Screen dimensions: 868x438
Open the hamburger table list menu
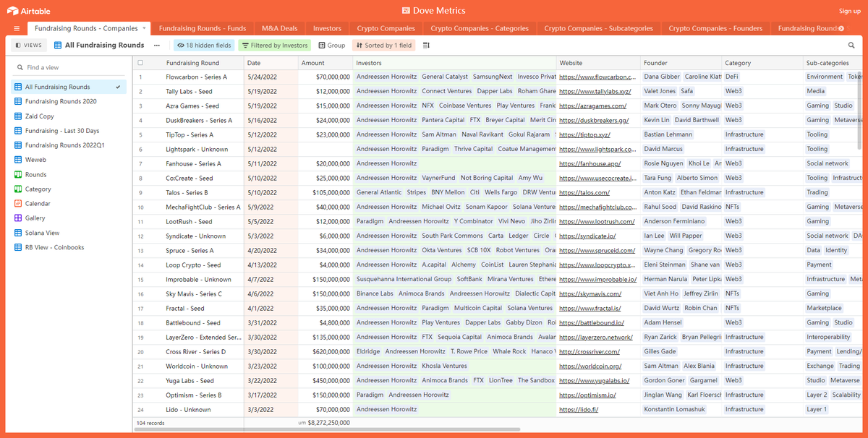(17, 28)
